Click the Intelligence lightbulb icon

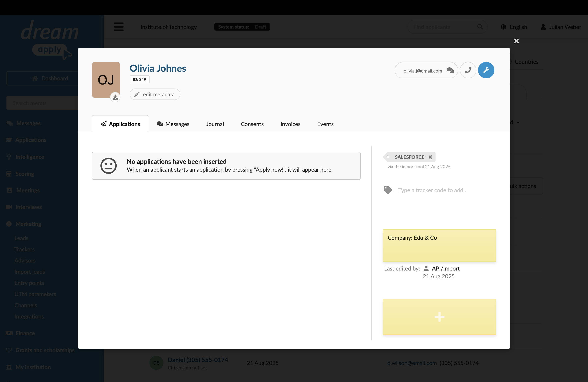[9, 157]
